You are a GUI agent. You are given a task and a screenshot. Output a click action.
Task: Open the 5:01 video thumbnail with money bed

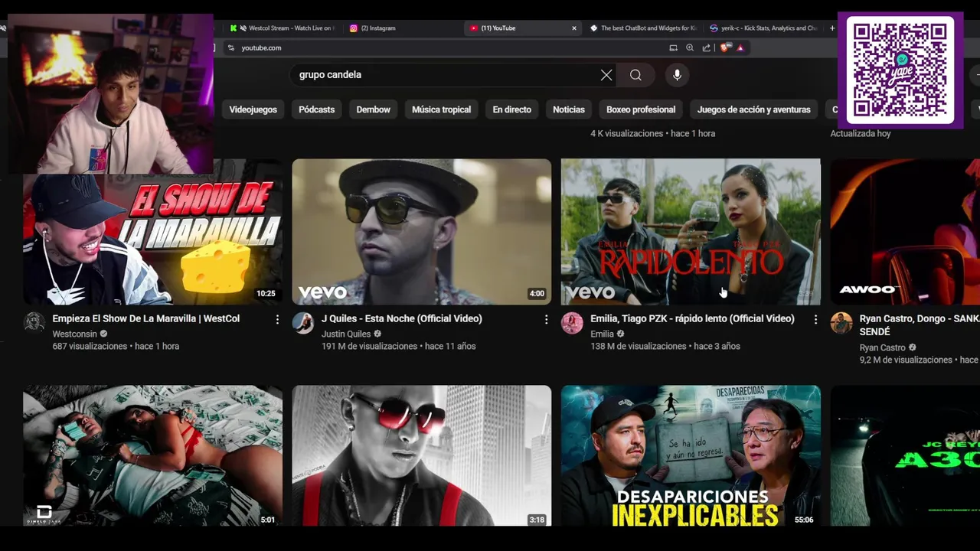tap(152, 455)
